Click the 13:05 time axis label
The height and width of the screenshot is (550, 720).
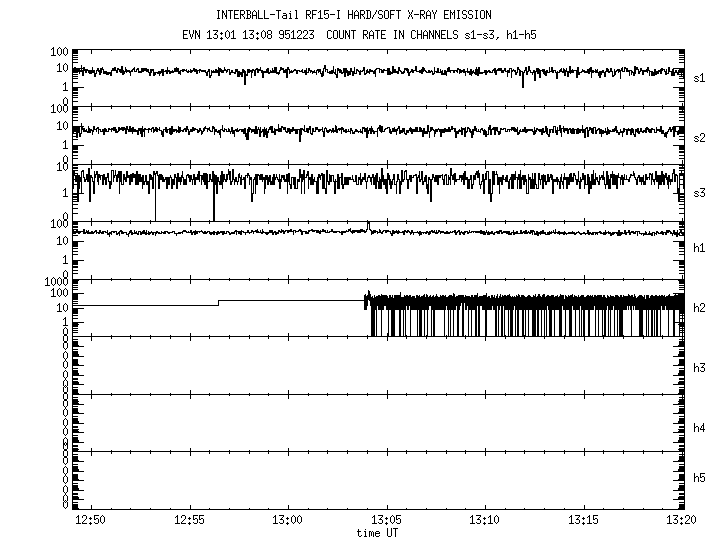coord(387,522)
